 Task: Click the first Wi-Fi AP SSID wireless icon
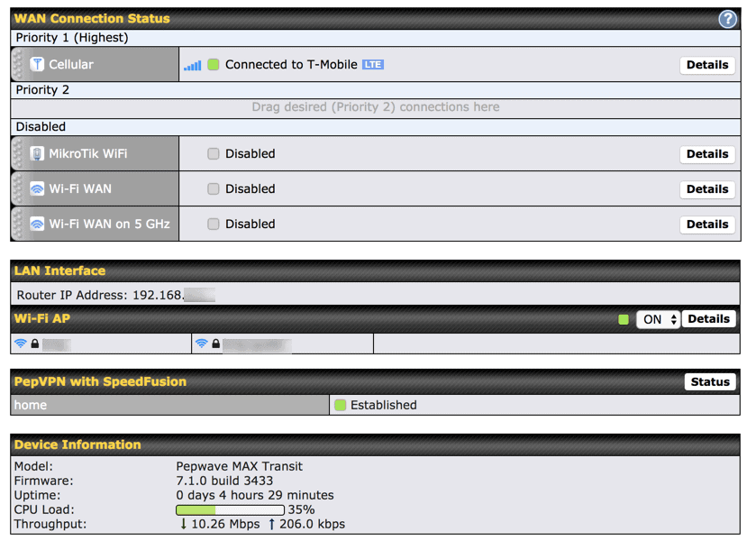click(21, 343)
